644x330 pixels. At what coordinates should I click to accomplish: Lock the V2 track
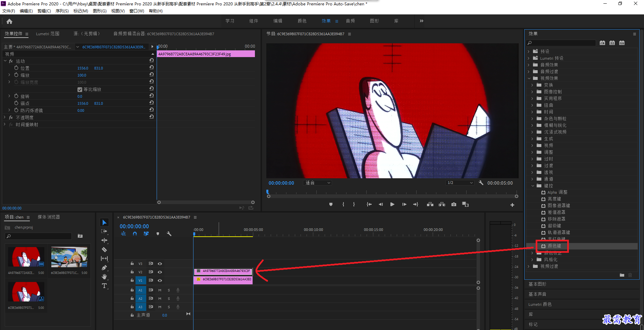(132, 272)
